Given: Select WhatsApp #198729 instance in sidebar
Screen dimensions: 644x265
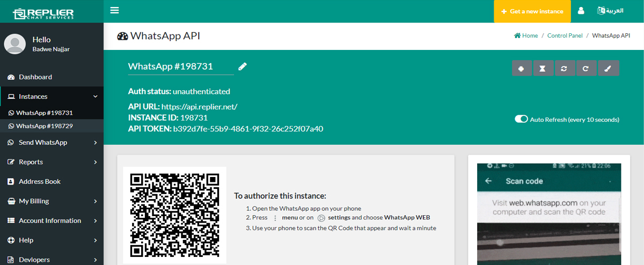Looking at the screenshot, I should point(44,126).
